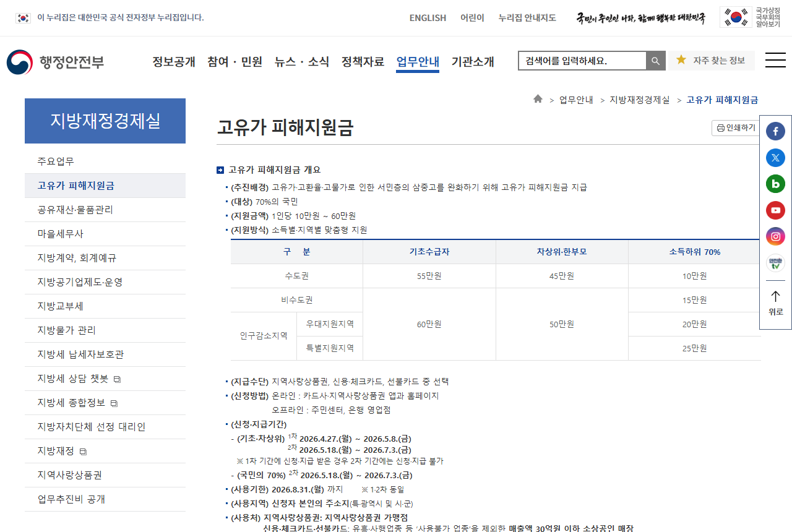Share the page on Facebook
792x532 pixels.
point(775,131)
